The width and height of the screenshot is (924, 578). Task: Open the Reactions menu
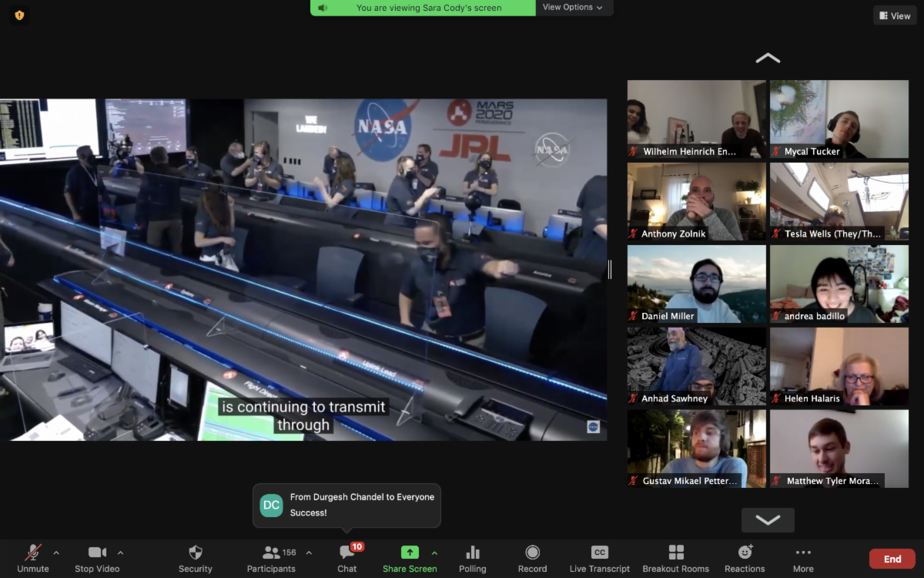point(745,553)
